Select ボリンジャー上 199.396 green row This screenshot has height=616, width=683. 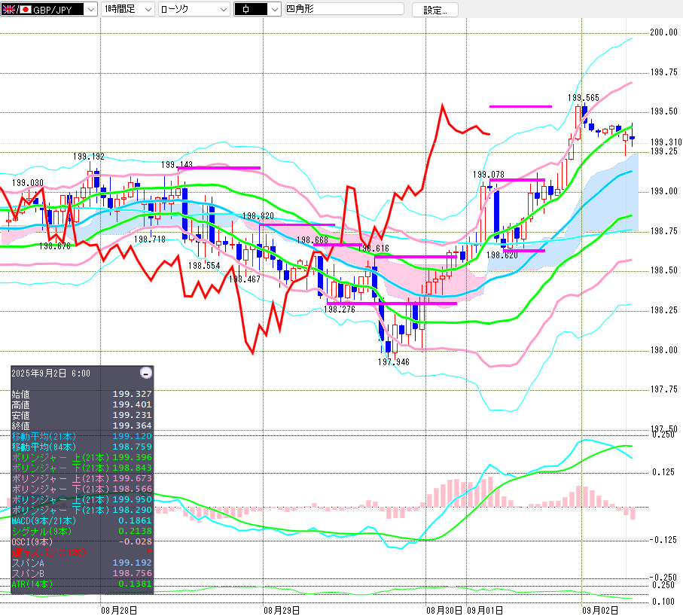(81, 457)
